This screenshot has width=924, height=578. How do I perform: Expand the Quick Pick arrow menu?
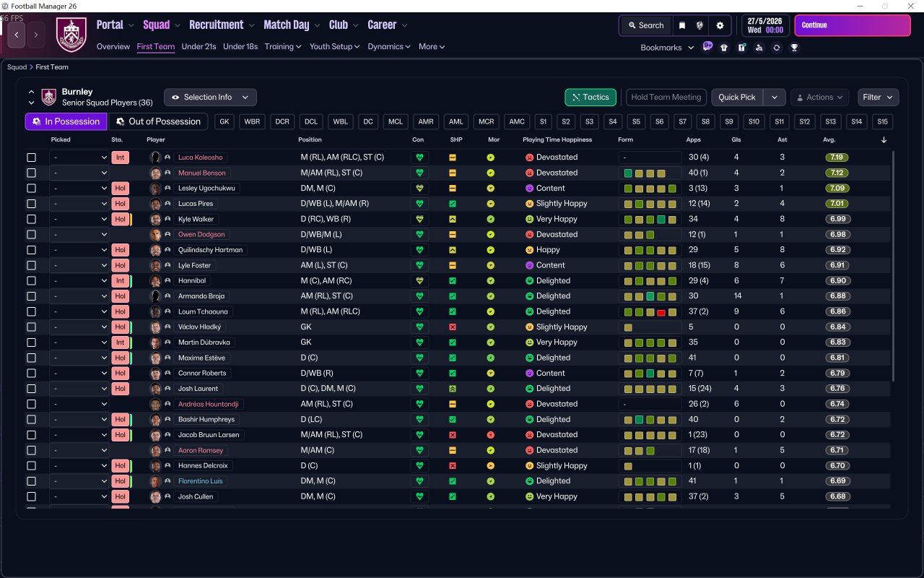[x=775, y=98]
